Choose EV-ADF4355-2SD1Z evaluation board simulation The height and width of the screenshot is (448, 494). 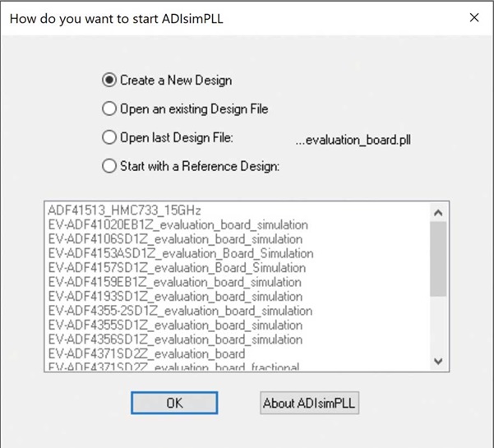click(180, 311)
